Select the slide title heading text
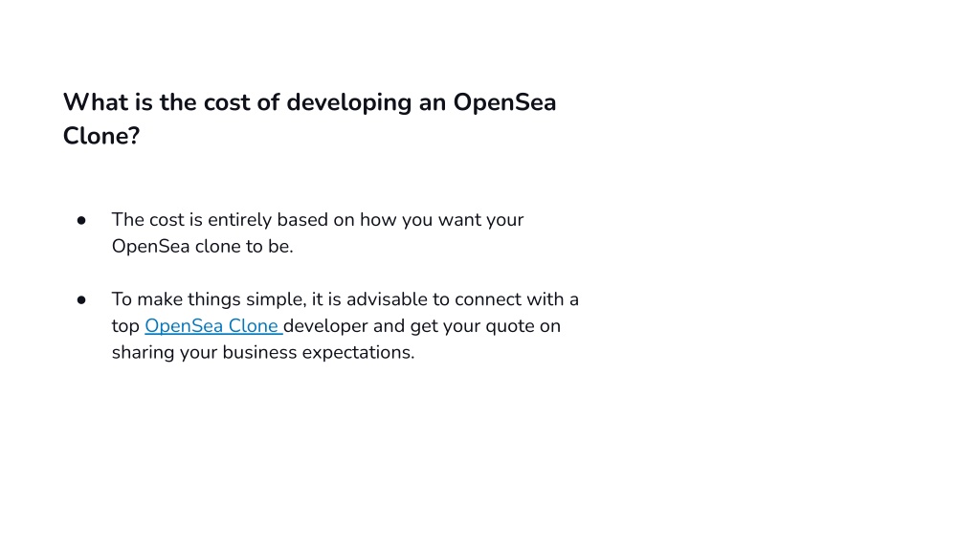Viewport: 980px width, 551px height. coord(309,119)
